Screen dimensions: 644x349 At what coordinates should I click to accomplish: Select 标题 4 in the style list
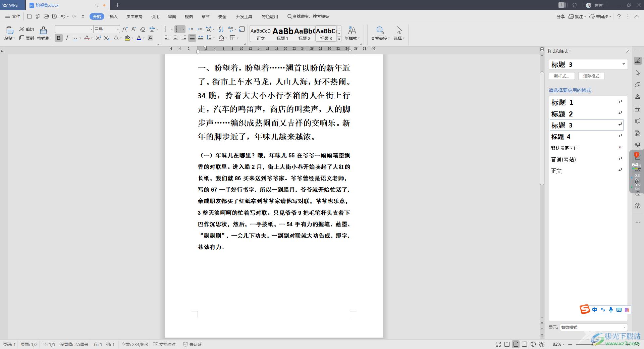pos(586,137)
